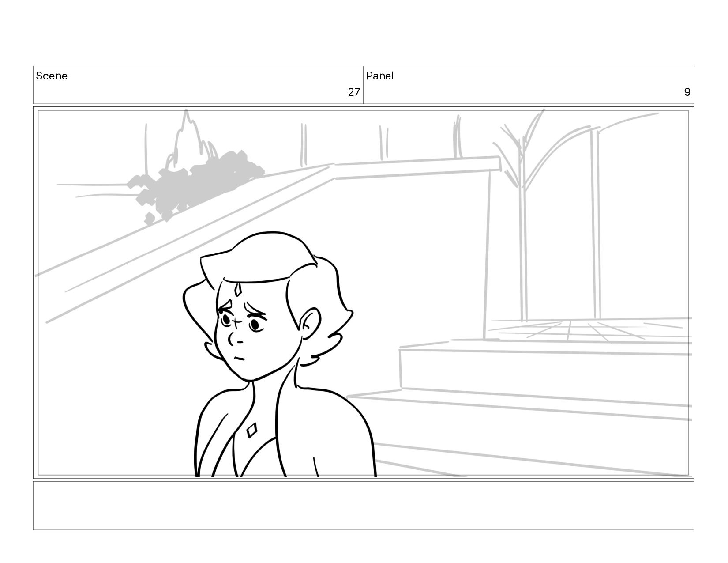The image size is (728, 563).
Task: Click the storyboard panel drawing
Action: (363, 293)
